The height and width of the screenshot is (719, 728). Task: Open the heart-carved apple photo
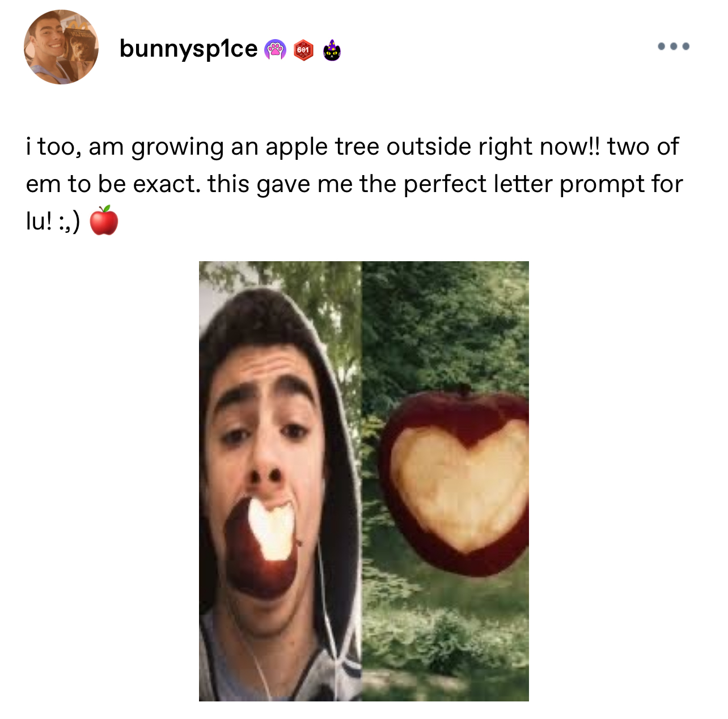[446, 481]
